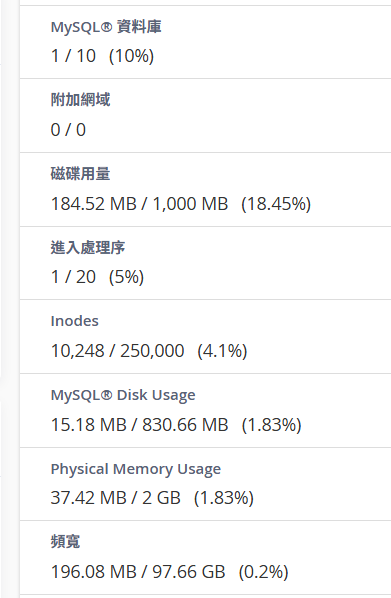Image resolution: width=391 pixels, height=598 pixels.
Task: Select the addon domains value 0 / 0
Action: (x=68, y=130)
